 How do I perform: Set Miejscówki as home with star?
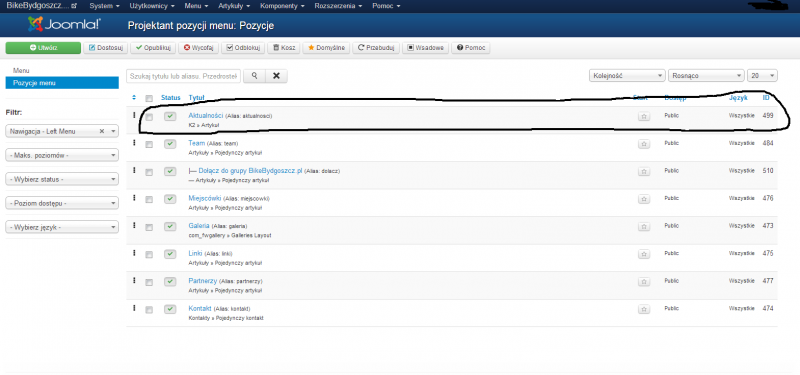(x=644, y=199)
